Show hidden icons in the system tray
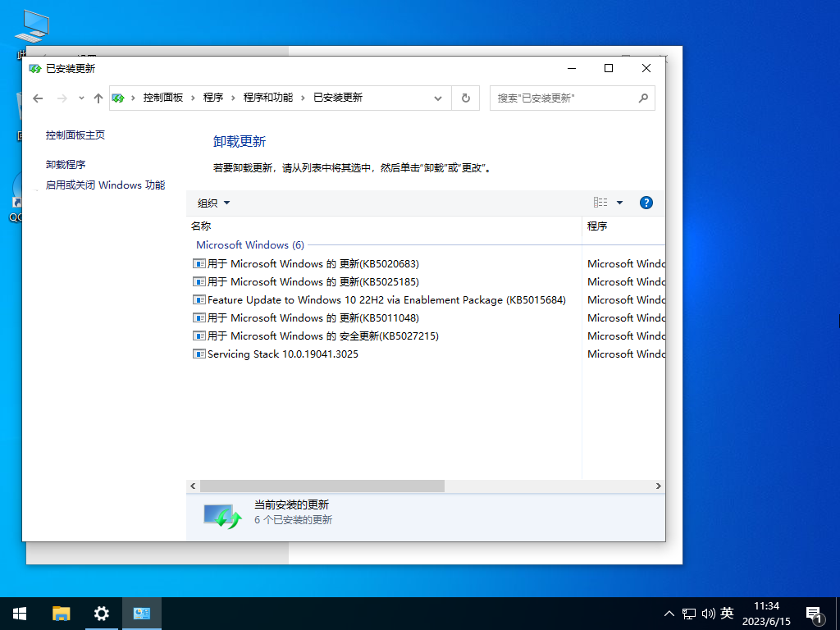Screen dimensions: 840x630 point(669,613)
